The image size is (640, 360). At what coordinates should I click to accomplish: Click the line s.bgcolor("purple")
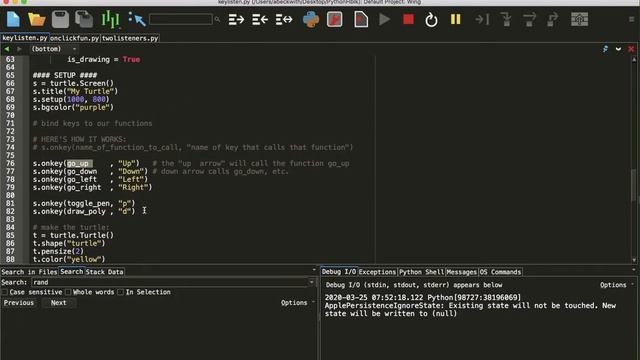[x=73, y=107]
